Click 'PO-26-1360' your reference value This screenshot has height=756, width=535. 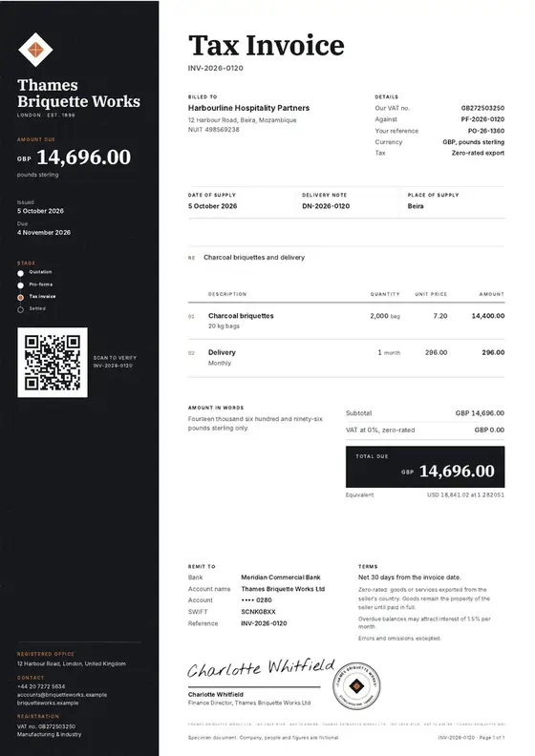pyautogui.click(x=486, y=131)
